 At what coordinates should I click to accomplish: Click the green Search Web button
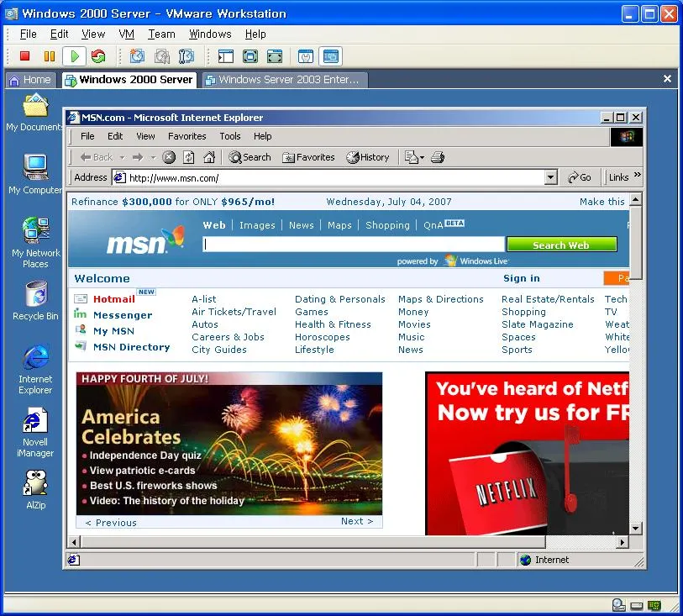(x=560, y=245)
